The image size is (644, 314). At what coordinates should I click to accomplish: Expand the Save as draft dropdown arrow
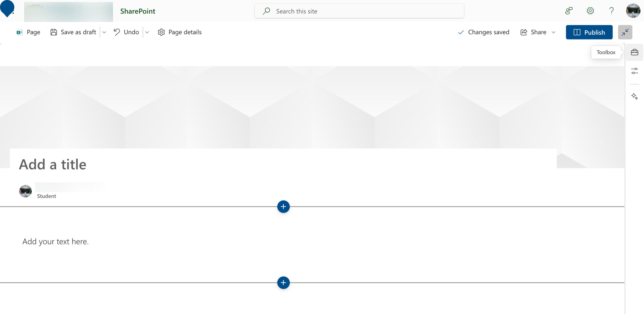pos(104,32)
